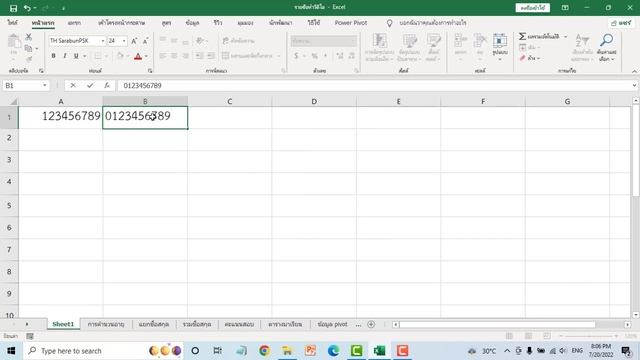Open Microsoft Edge from taskbar
This screenshot has height=360, width=640.
333,351
